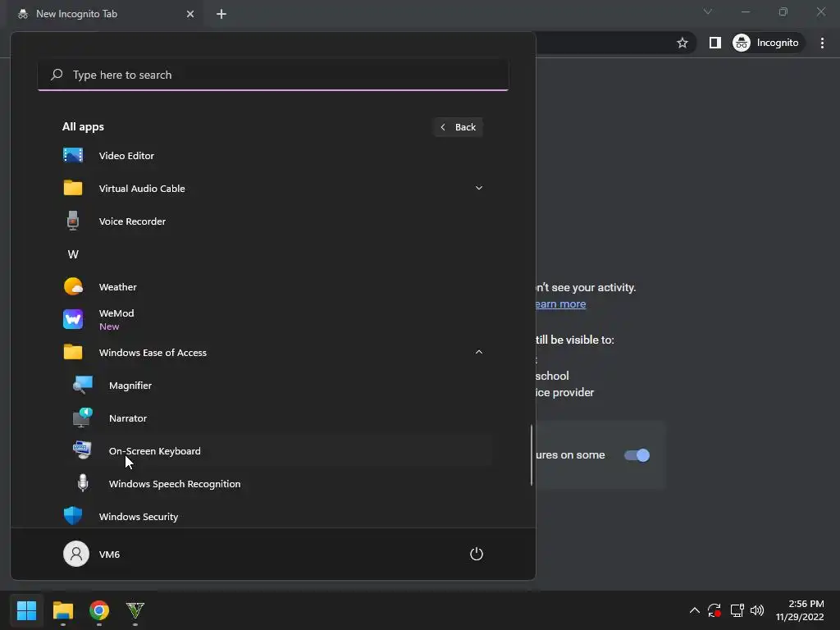The height and width of the screenshot is (630, 840).
Task: Close the New Incognito Tab
Action: pos(190,14)
